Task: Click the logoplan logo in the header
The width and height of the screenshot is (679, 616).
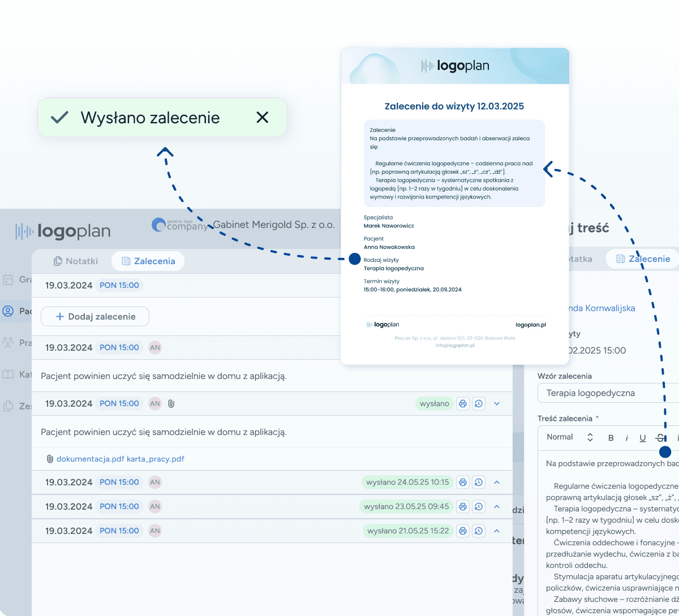Action: (63, 231)
